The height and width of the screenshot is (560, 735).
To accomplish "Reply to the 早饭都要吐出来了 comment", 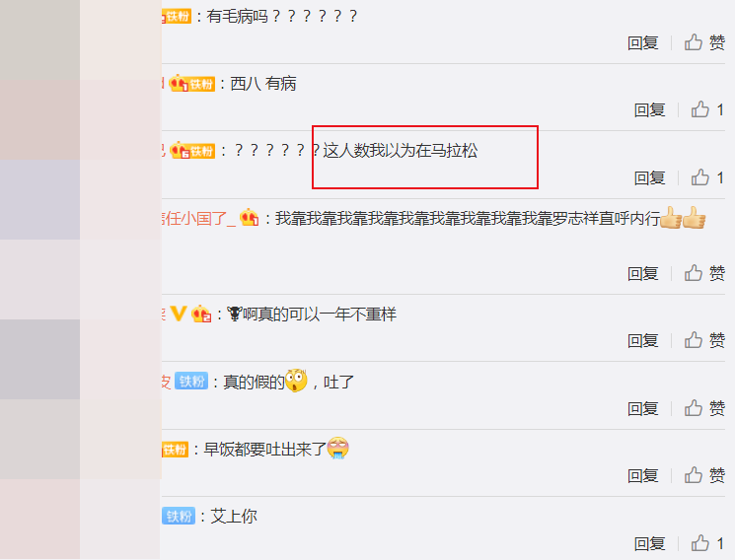I will pyautogui.click(x=643, y=476).
